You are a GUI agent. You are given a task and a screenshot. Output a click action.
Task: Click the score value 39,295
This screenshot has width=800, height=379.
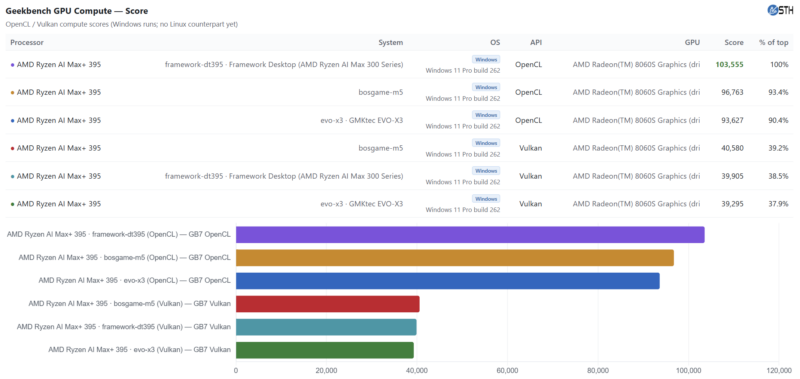click(732, 204)
